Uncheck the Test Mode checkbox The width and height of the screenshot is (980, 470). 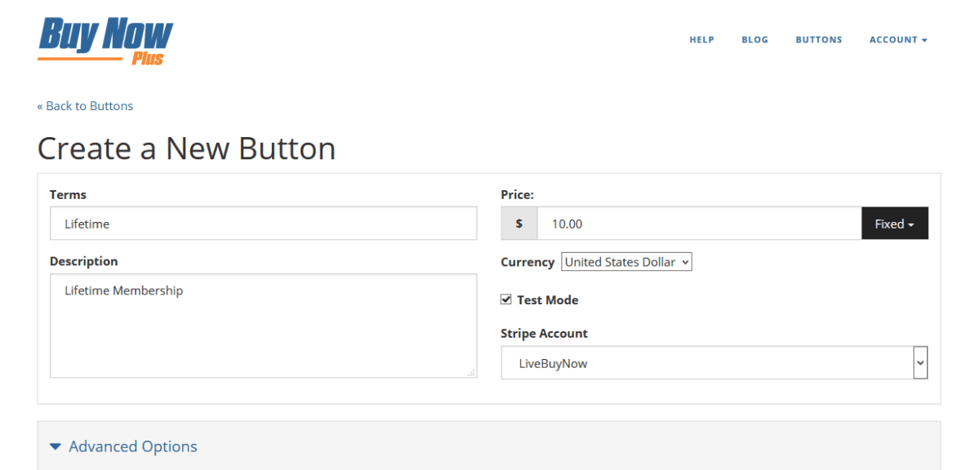pos(506,299)
